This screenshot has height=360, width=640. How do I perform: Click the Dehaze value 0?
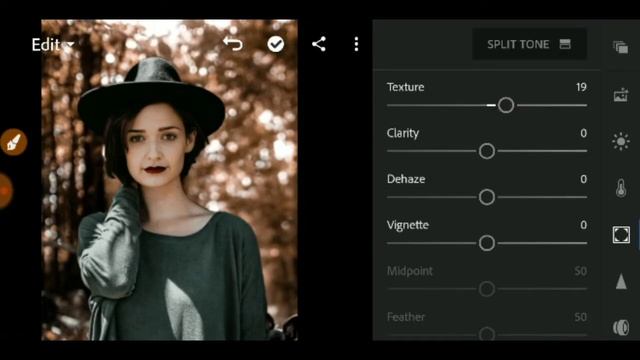coord(584,179)
